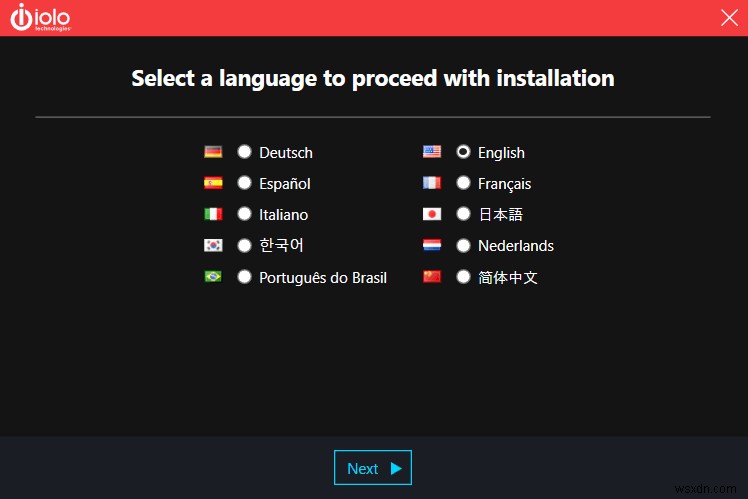Click the 한국어 language label
Screen dimensions: 748x499
coord(281,245)
